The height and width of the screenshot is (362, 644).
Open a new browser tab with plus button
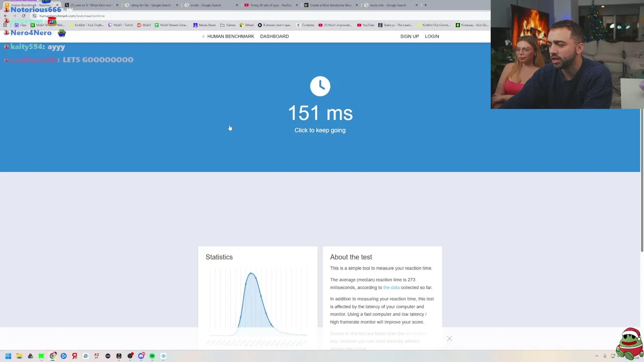click(425, 5)
